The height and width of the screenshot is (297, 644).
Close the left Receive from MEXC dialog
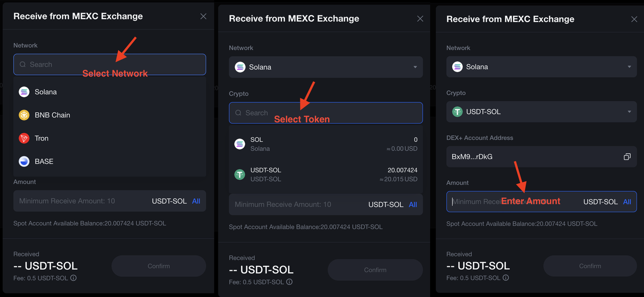click(203, 16)
